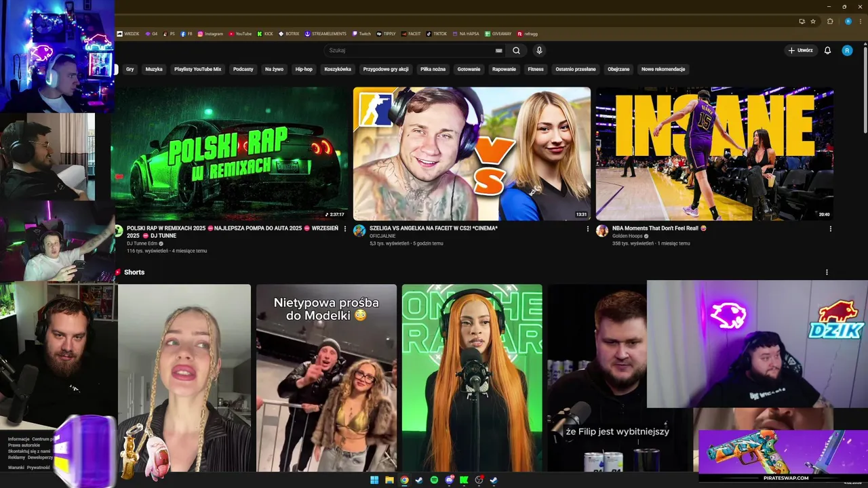Select the Playlisty YouTube Mix chip
Image resolution: width=868 pixels, height=488 pixels.
pyautogui.click(x=197, y=69)
